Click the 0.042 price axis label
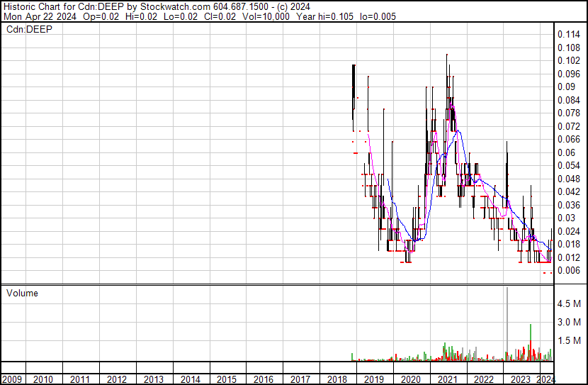The width and height of the screenshot is (588, 385). click(569, 191)
